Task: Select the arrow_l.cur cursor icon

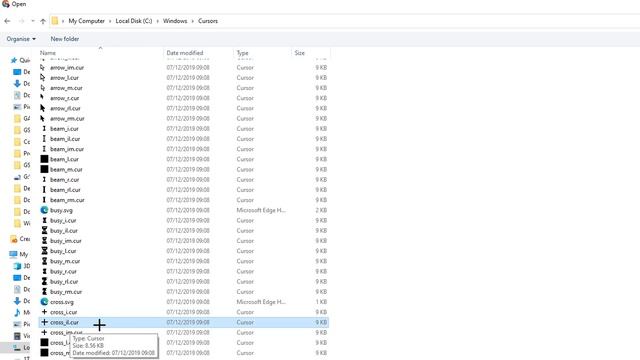Action: [x=43, y=78]
